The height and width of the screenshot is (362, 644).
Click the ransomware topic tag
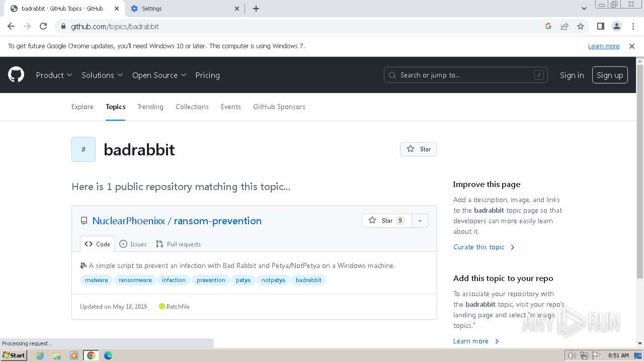pos(135,280)
